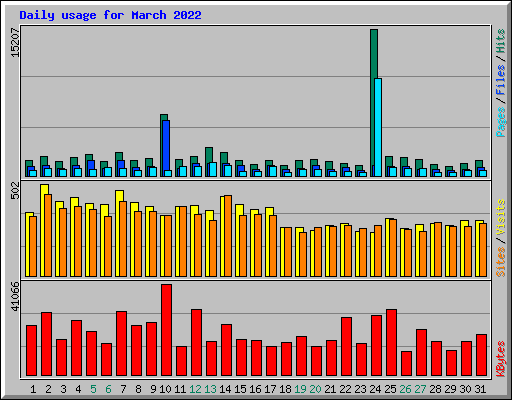Click day label 17 on the x-axis
Image resolution: width=512 pixels, height=400 pixels.
(x=270, y=389)
